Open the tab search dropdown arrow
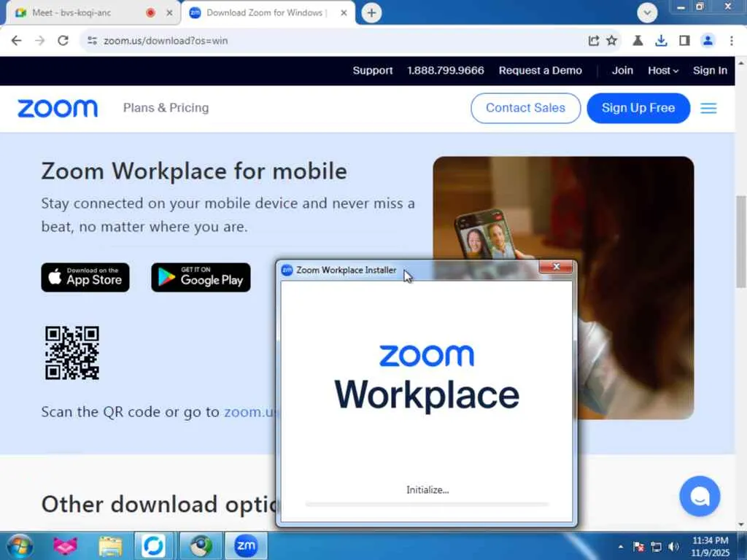 (647, 13)
